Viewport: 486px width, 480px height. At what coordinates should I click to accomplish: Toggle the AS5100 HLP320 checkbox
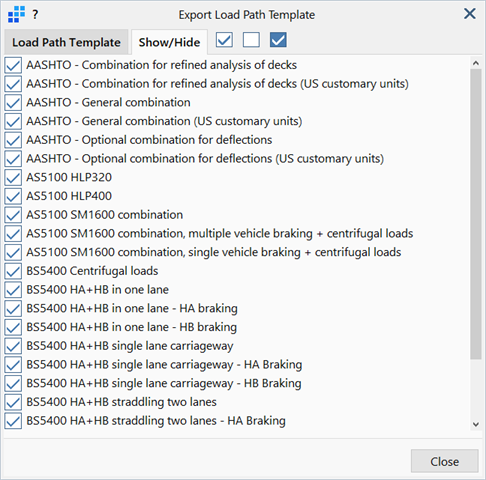click(13, 177)
